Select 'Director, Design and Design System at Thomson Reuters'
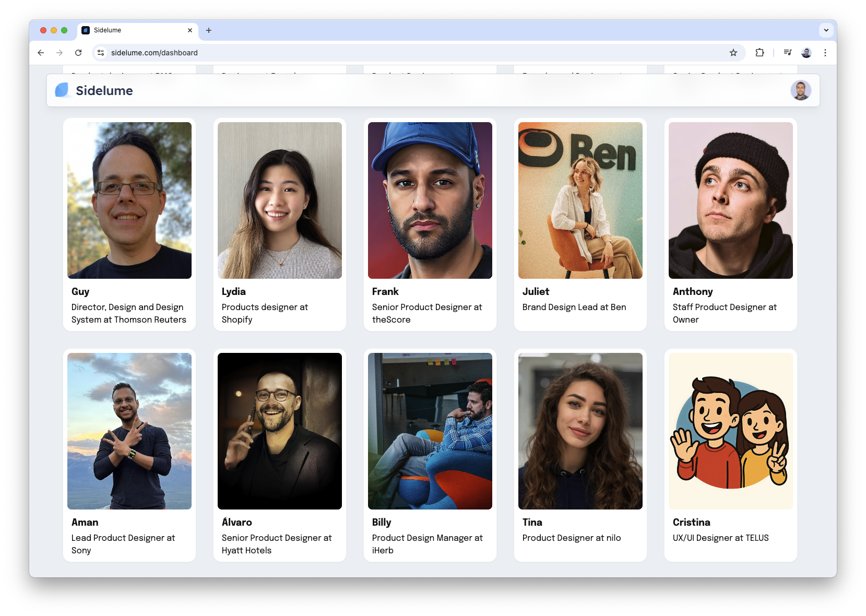Image resolution: width=866 pixels, height=616 pixels. pos(129,313)
